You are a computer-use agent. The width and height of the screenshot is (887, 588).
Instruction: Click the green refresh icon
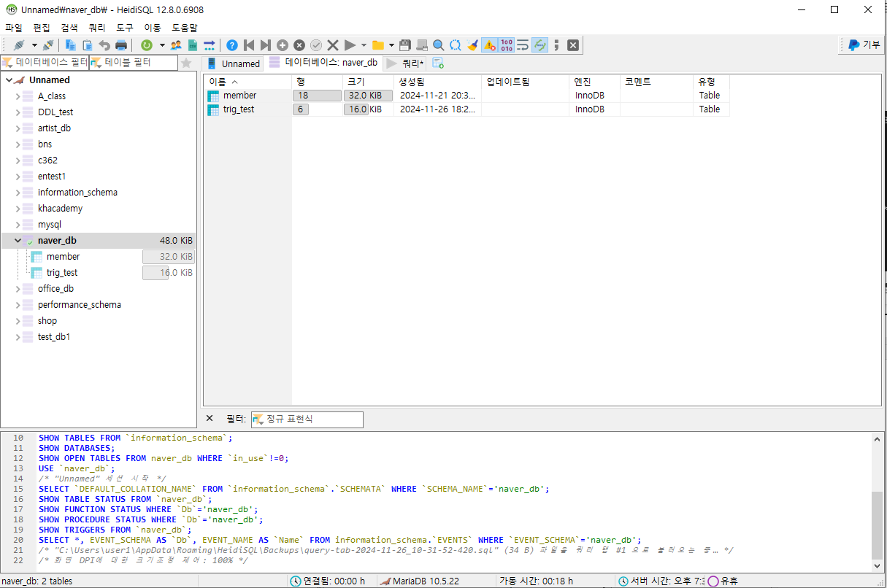pyautogui.click(x=147, y=45)
